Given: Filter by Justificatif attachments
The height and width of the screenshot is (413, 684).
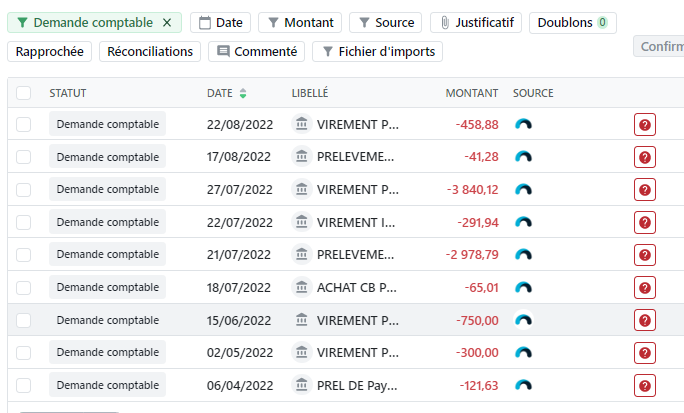Looking at the screenshot, I should coord(475,22).
